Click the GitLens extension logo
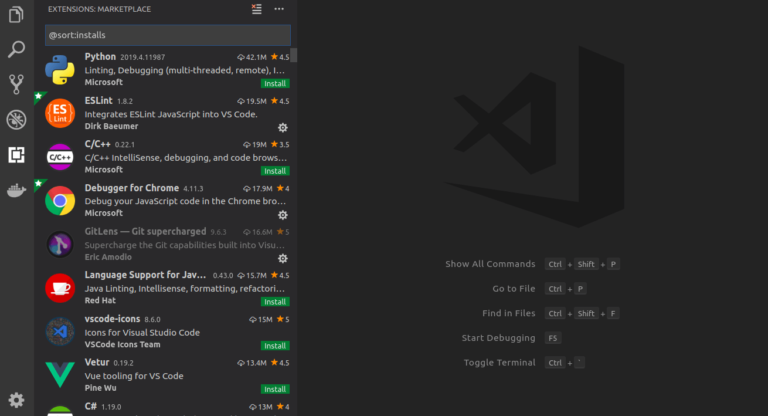 point(60,244)
